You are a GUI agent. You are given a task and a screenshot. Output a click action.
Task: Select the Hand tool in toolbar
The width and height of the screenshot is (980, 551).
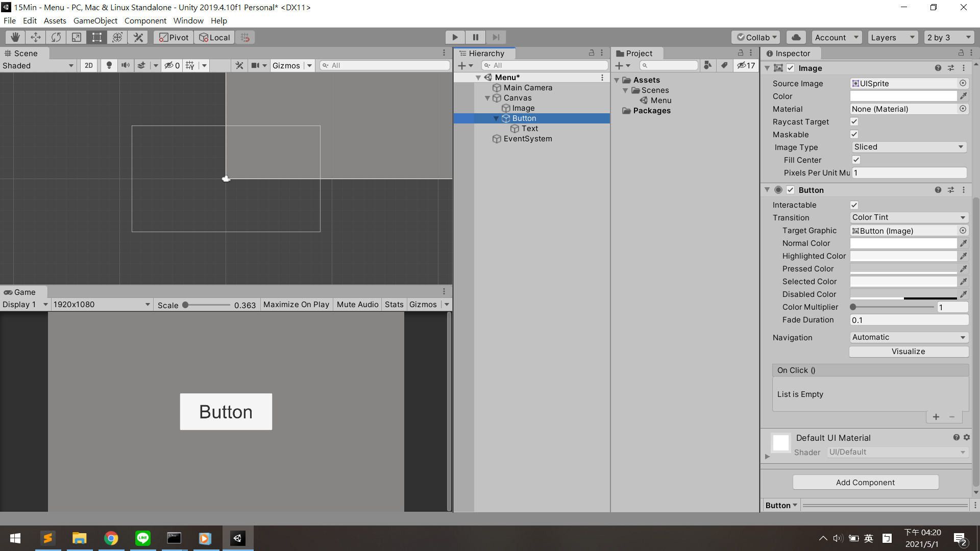pyautogui.click(x=15, y=37)
